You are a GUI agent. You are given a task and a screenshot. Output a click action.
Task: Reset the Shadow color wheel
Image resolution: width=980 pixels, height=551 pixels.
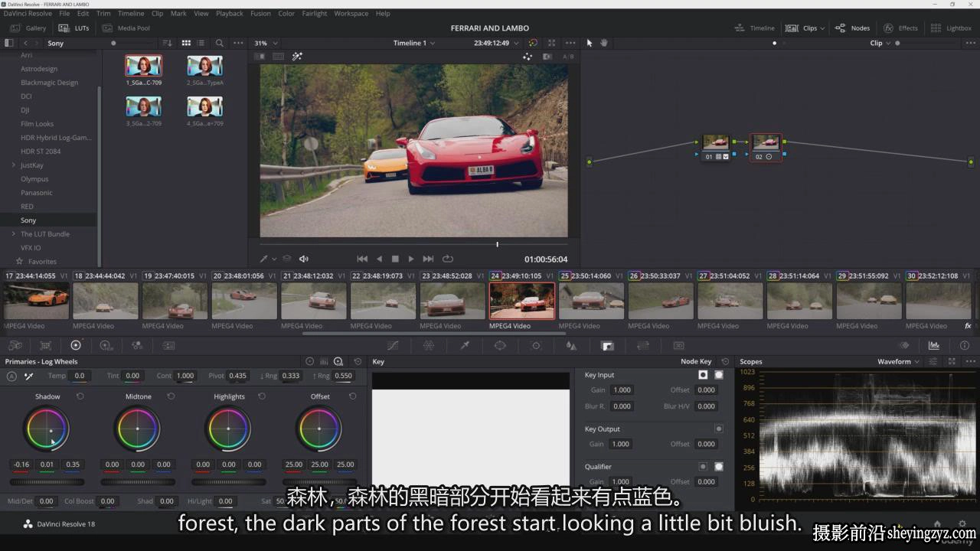[80, 396]
